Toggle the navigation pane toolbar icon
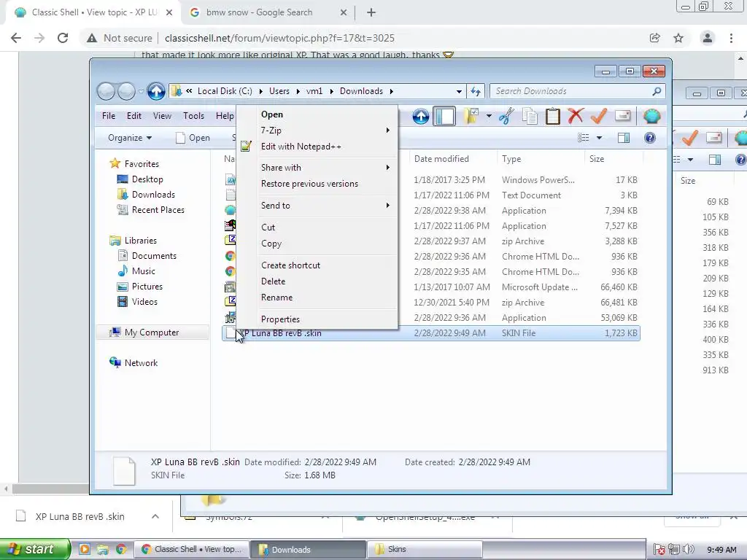This screenshot has width=747, height=560. click(x=444, y=116)
